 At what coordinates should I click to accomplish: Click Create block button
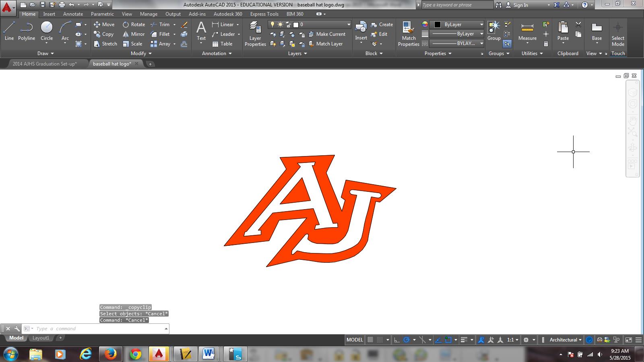[382, 25]
